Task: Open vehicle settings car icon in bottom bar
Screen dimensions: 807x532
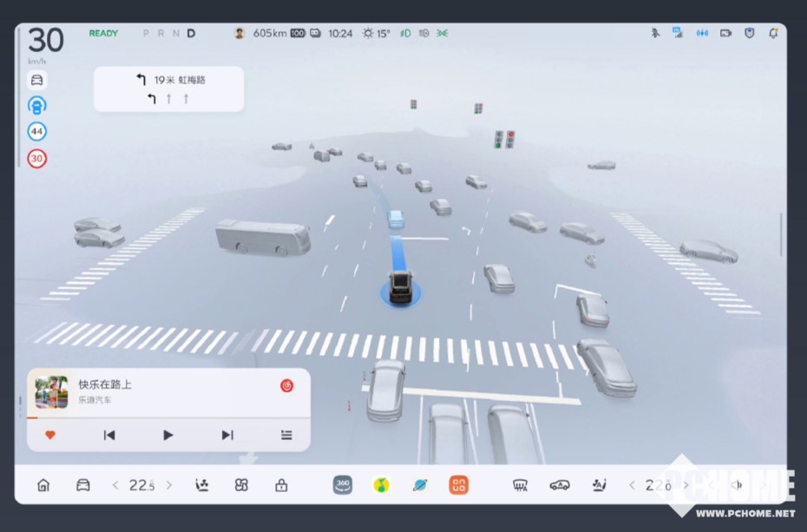Action: pyautogui.click(x=83, y=485)
